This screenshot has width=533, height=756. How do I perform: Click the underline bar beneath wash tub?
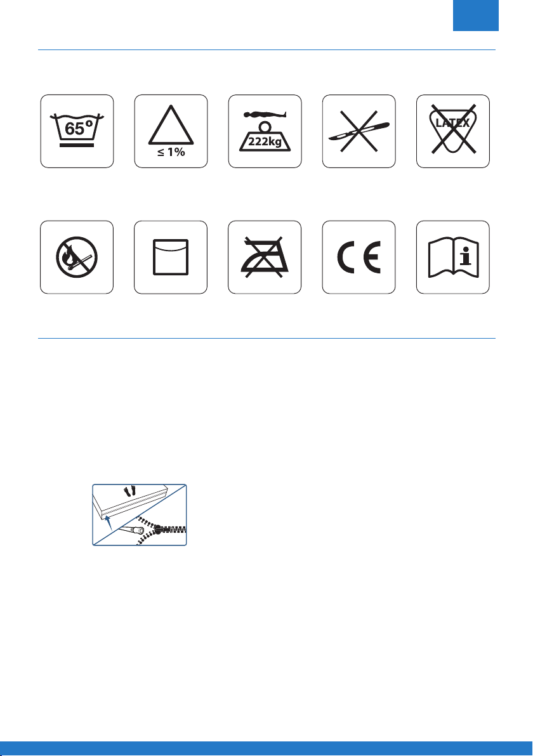[x=77, y=144]
